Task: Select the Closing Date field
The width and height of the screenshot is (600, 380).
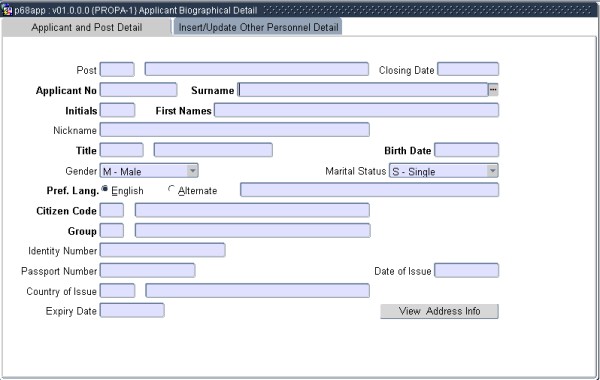Action: (468, 69)
